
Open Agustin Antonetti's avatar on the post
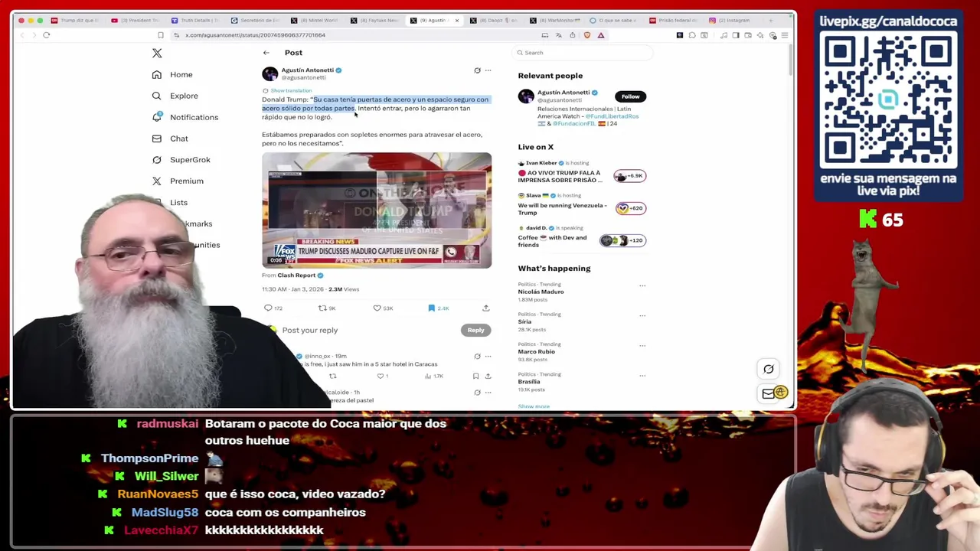click(269, 73)
